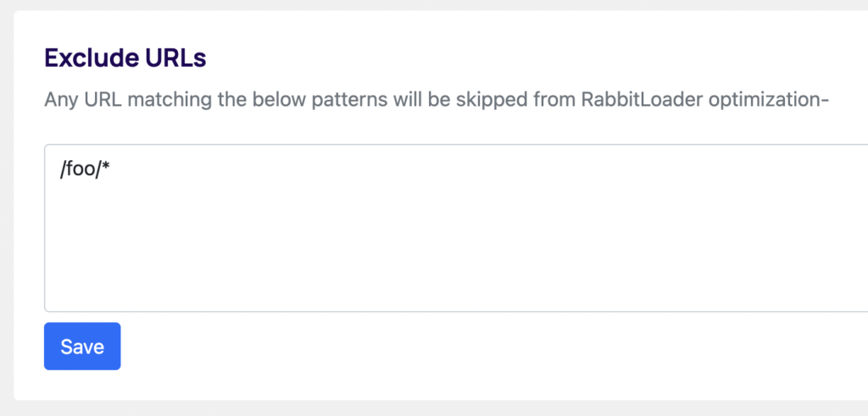The width and height of the screenshot is (868, 416).
Task: Click the leading slash of the /foo/* entry
Action: [x=63, y=170]
